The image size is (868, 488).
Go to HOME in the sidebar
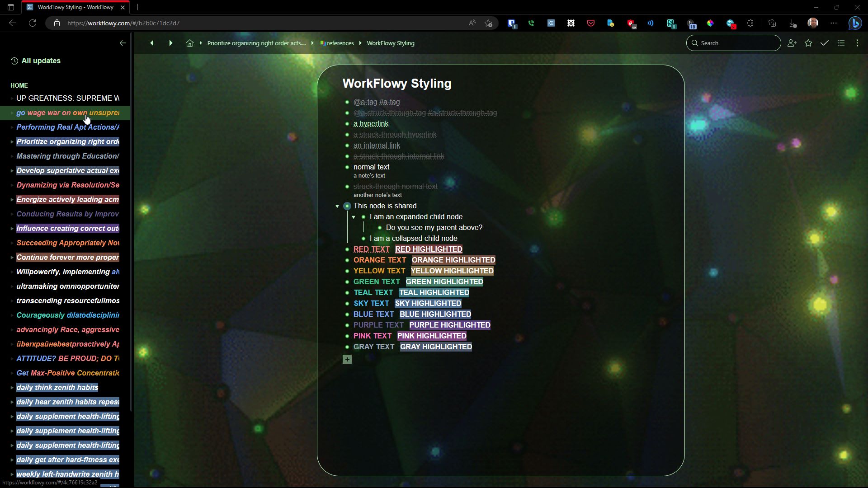[x=19, y=85]
